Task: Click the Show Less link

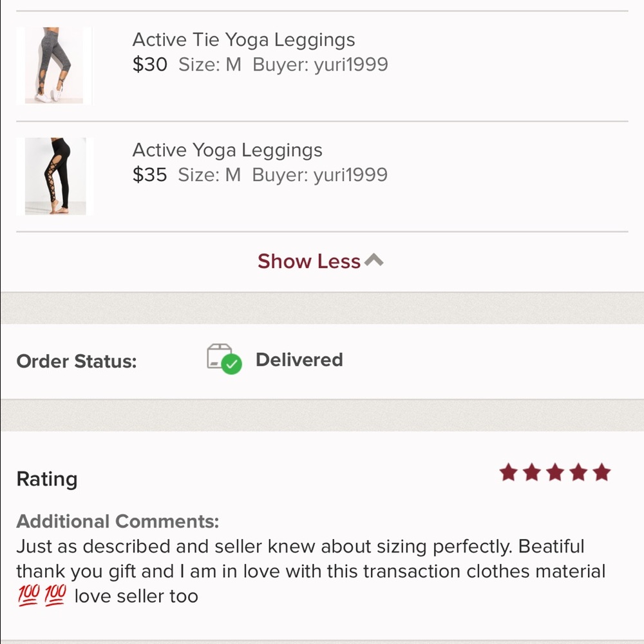Action: tap(309, 261)
